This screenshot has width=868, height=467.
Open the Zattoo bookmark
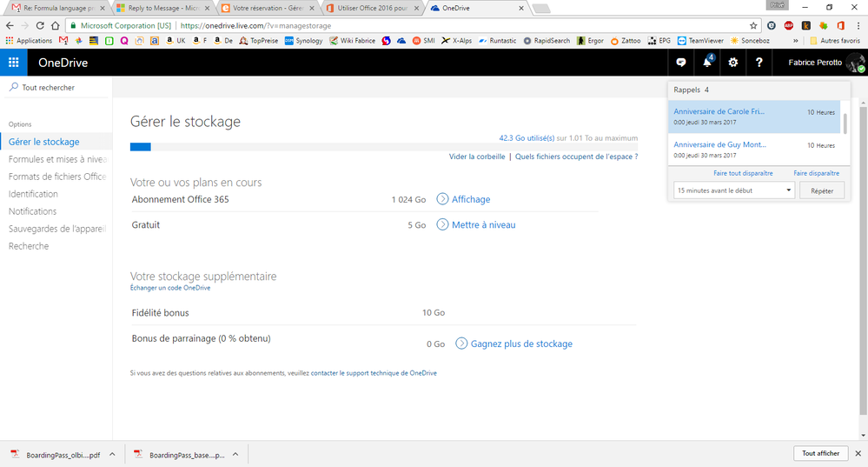coord(626,41)
